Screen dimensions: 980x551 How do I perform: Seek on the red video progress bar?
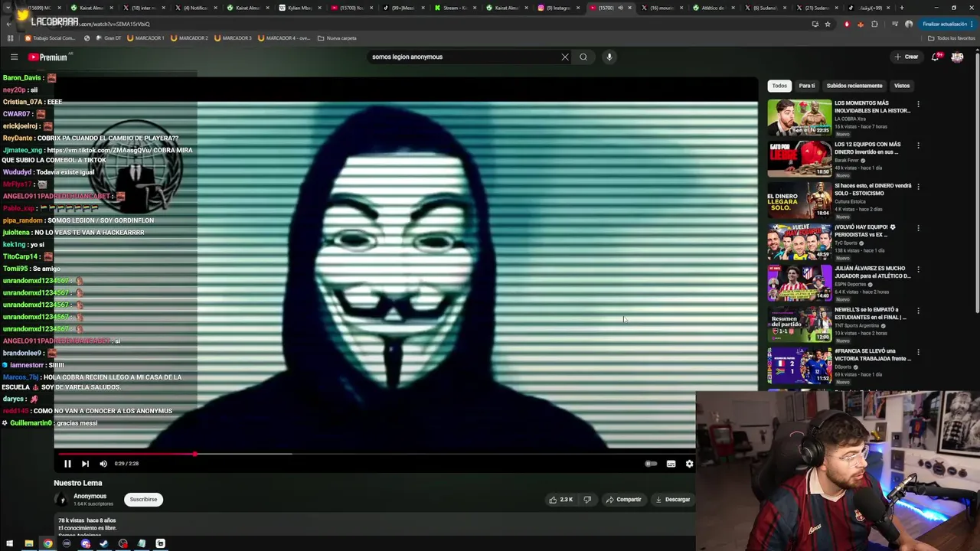375,454
